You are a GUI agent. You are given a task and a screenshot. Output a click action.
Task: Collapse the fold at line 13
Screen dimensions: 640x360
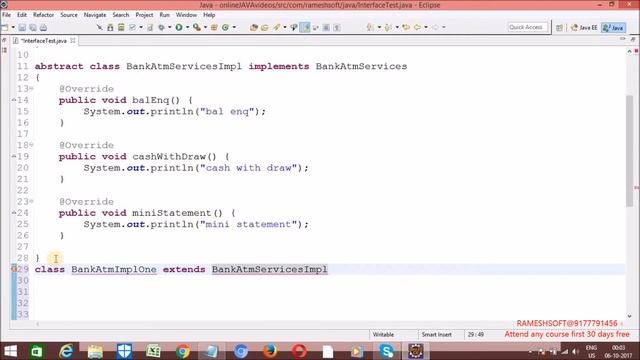(x=31, y=89)
